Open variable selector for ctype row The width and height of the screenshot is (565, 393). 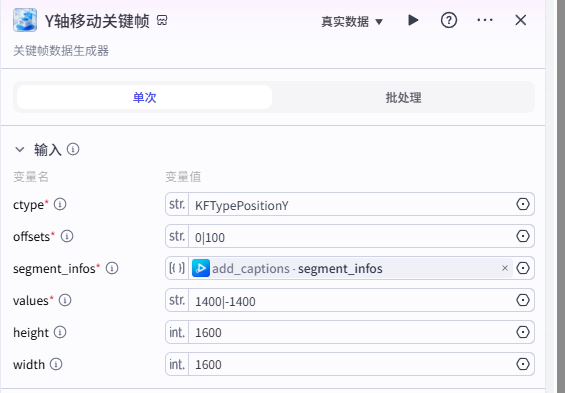pyautogui.click(x=522, y=204)
